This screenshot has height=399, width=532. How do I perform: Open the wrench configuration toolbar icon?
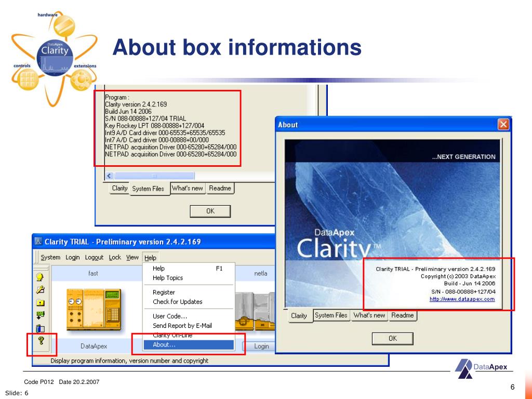[x=40, y=289]
